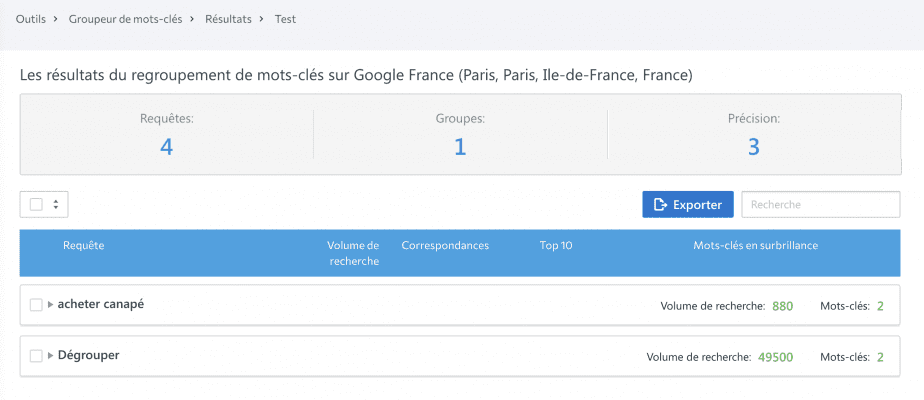Click the Groupes count value 1

click(x=460, y=147)
